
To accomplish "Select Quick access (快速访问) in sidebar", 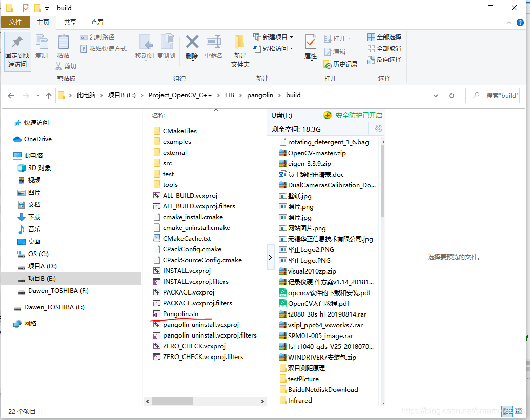I will 36,122.
